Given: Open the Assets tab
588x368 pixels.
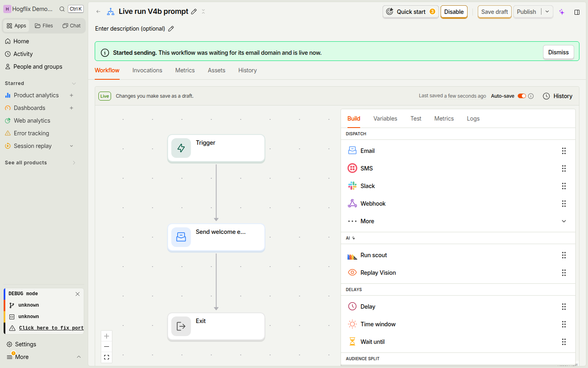Looking at the screenshot, I should click(216, 70).
